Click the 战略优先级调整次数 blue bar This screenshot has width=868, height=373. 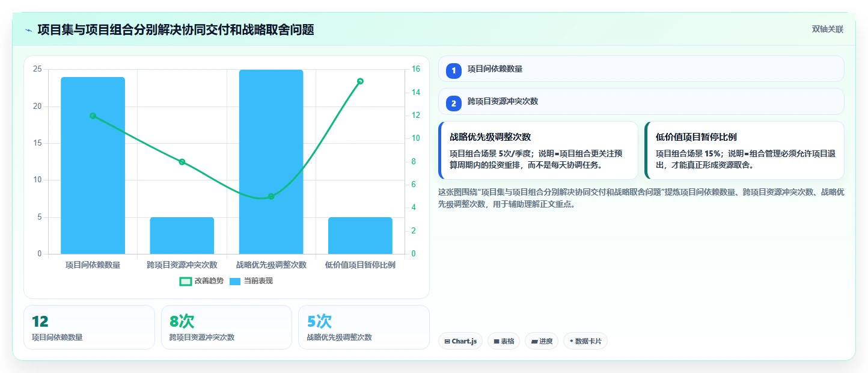tap(271, 162)
